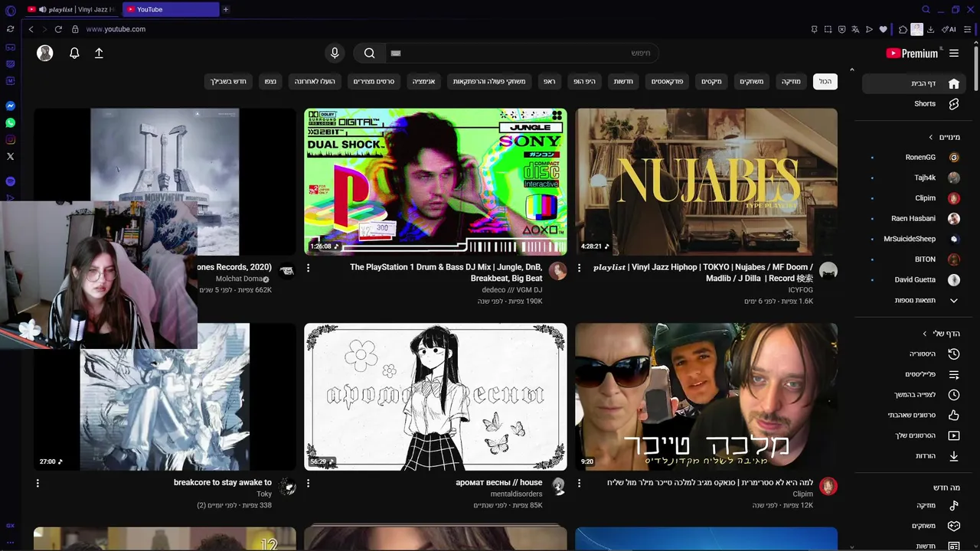The width and height of the screenshot is (980, 551).
Task: Open the Spotify sidebar player
Action: (x=10, y=181)
